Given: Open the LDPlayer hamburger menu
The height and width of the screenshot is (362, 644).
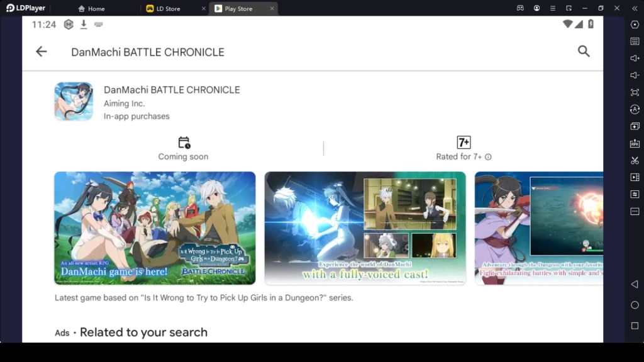Looking at the screenshot, I should (x=553, y=8).
